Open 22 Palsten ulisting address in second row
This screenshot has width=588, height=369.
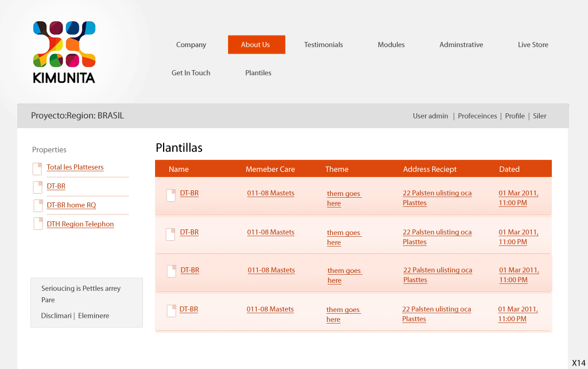(x=437, y=237)
